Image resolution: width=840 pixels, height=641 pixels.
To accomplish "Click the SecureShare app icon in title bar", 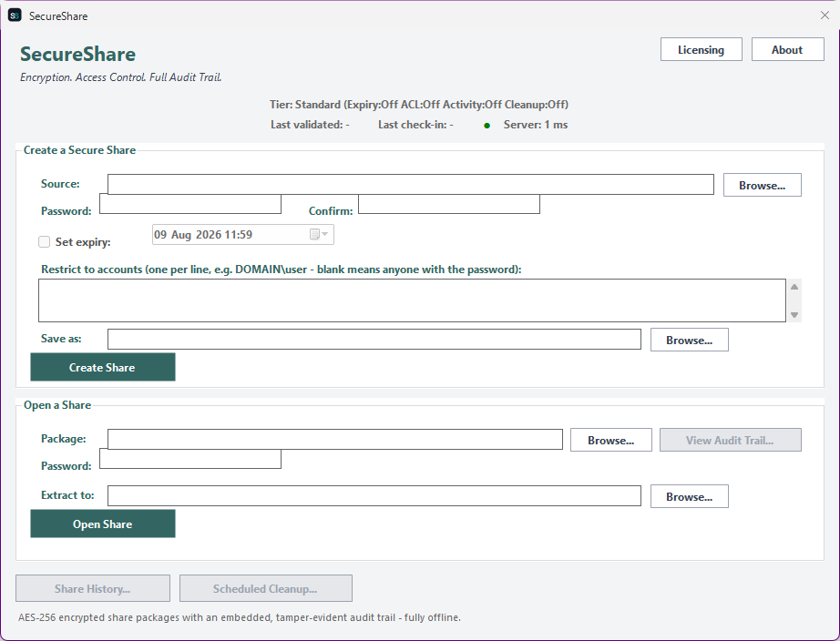I will pos(15,15).
